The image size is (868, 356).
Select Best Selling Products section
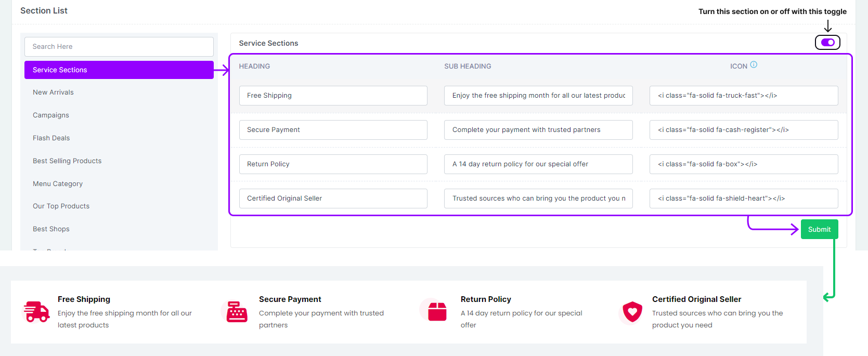[67, 161]
